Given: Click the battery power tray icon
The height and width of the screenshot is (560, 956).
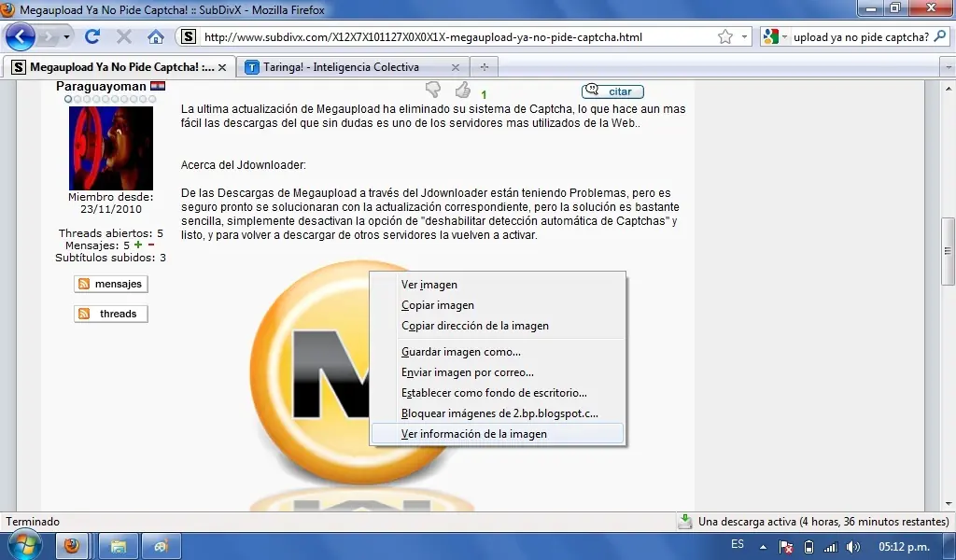Looking at the screenshot, I should 808,547.
